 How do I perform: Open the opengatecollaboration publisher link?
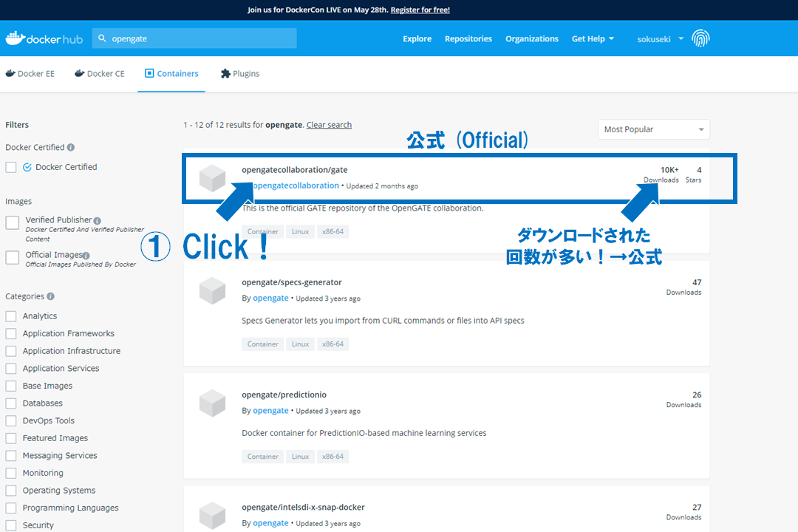pos(296,185)
